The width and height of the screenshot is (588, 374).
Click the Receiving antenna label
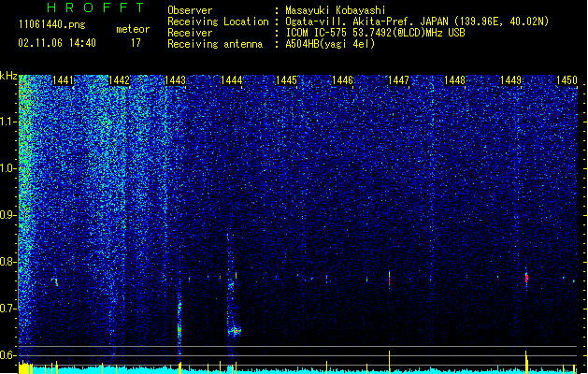click(x=215, y=44)
